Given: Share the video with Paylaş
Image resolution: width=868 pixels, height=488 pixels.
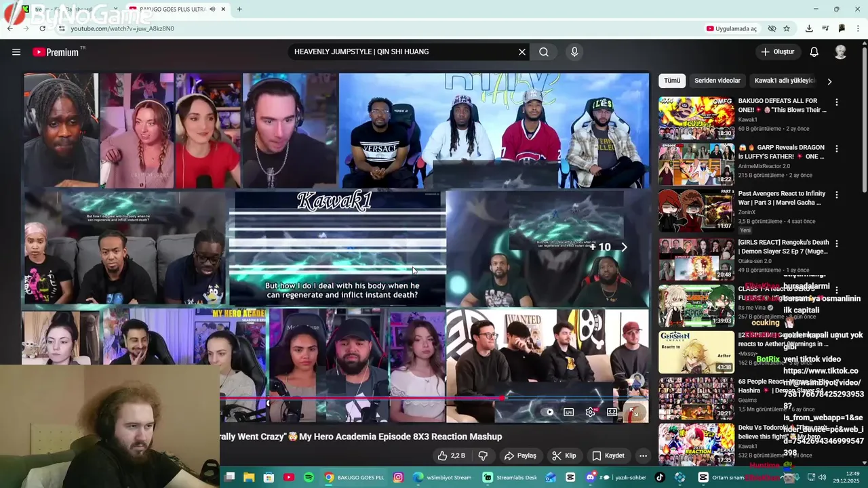Looking at the screenshot, I should [520, 455].
